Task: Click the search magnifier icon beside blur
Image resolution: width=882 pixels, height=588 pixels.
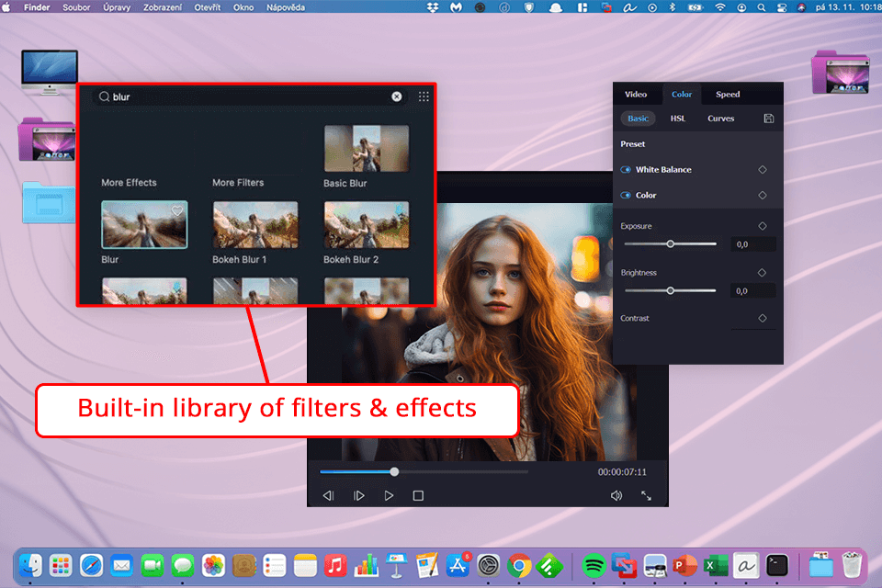Action: pyautogui.click(x=104, y=96)
